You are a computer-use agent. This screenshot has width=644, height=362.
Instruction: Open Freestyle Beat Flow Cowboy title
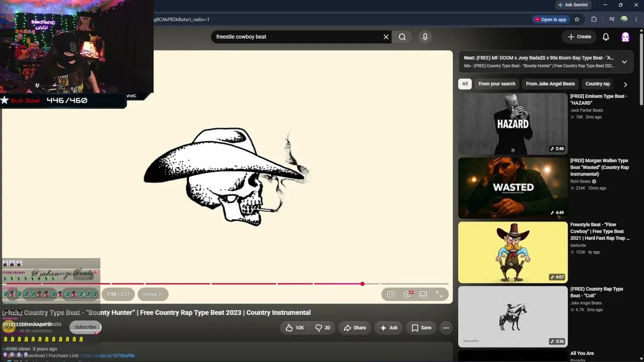pos(600,231)
